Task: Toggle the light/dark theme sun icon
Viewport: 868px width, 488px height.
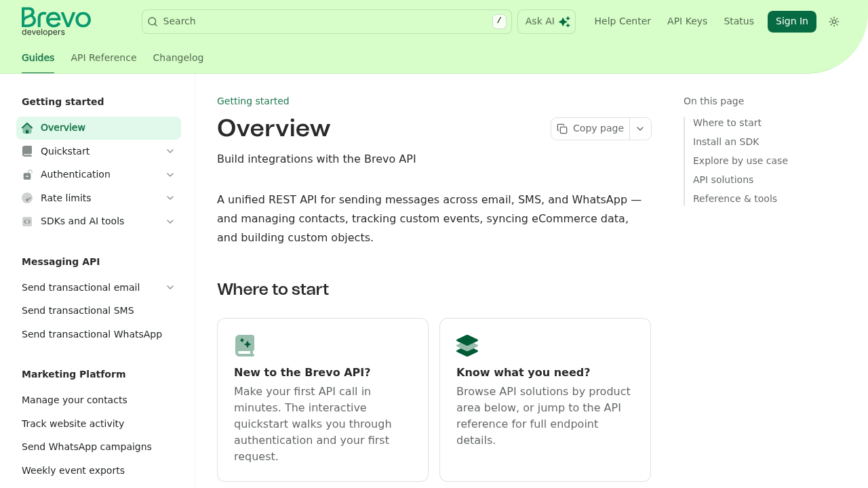Action: coord(834,22)
